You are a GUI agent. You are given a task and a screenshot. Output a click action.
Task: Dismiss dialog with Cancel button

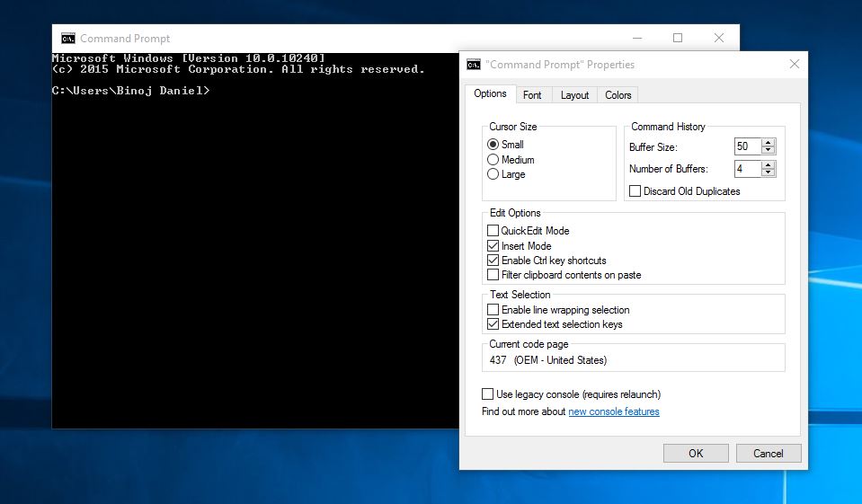(769, 454)
